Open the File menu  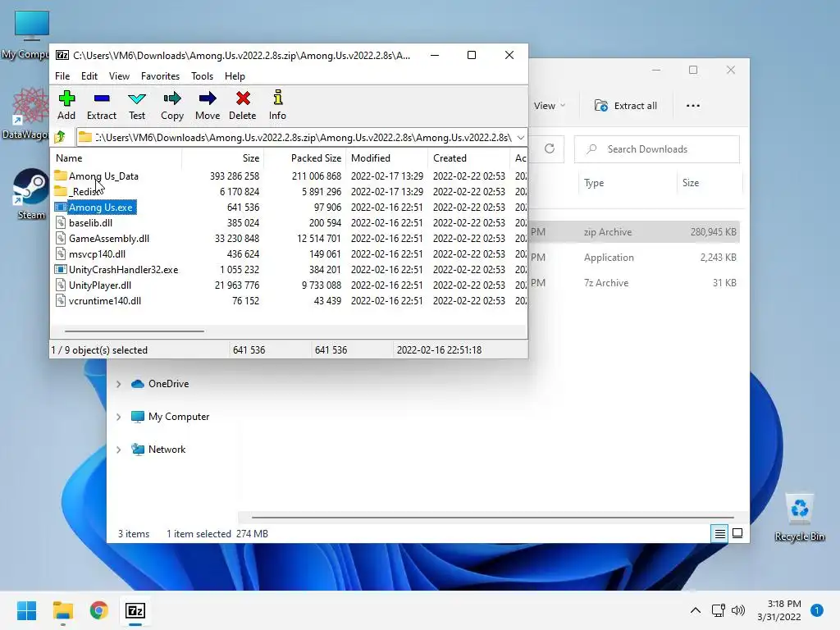(62, 76)
